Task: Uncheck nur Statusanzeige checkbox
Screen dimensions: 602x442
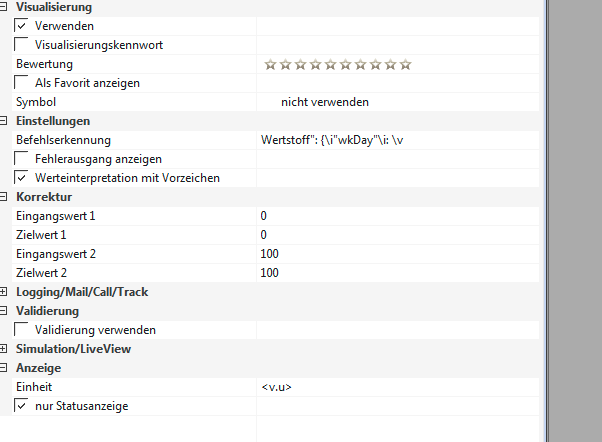Action: point(22,405)
